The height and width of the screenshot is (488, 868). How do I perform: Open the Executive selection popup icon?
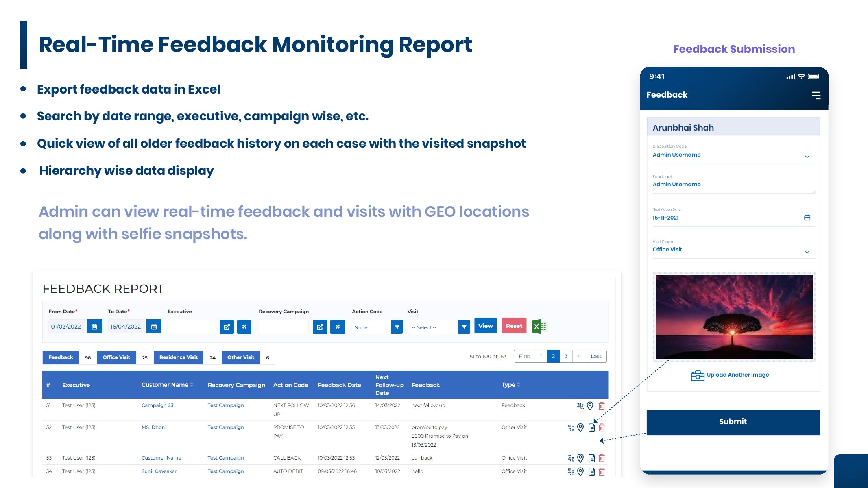click(x=227, y=327)
